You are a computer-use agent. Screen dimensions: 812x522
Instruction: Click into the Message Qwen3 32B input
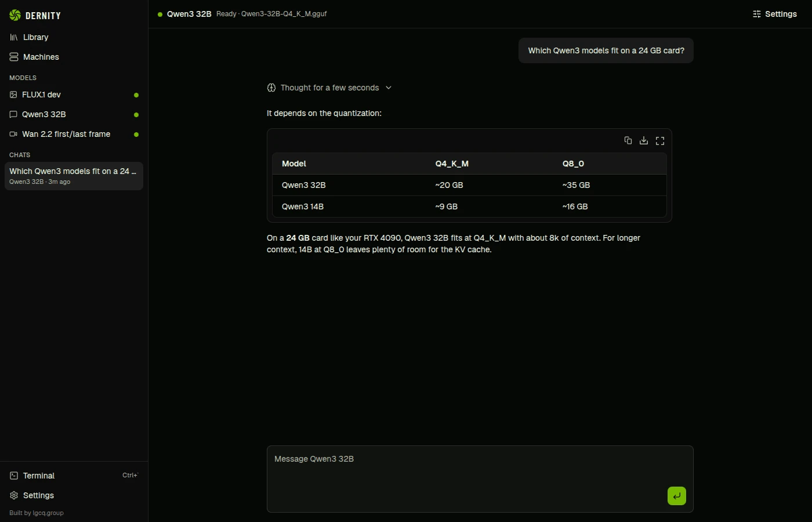point(480,479)
